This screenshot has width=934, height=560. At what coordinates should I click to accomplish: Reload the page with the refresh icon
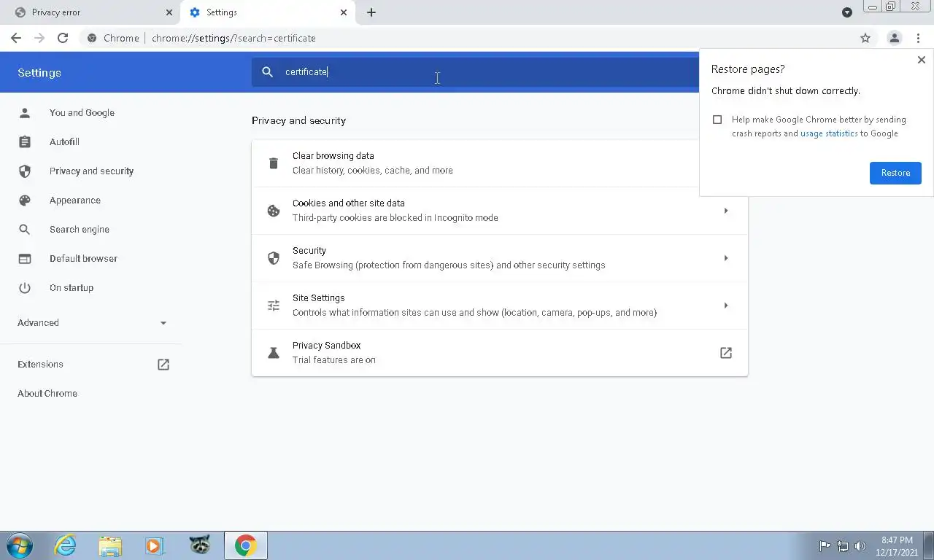click(63, 38)
